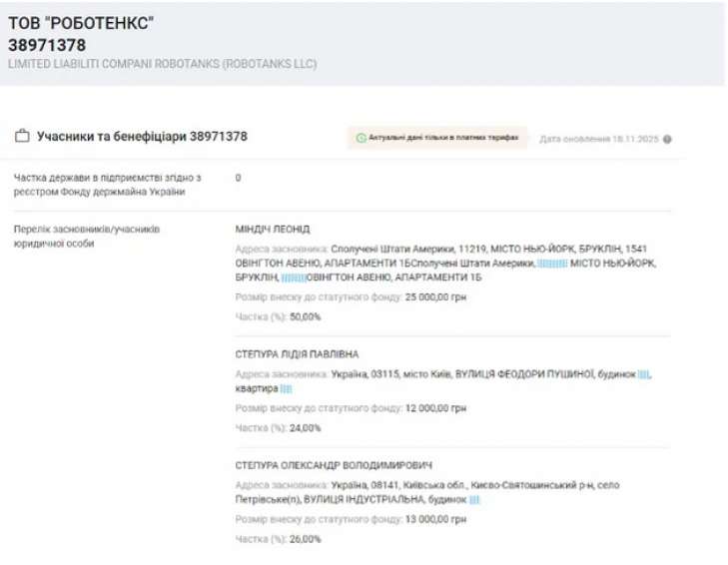Image resolution: width=728 pixels, height=565 pixels.
Task: Reveal masked building number on ВУЛИЦЯ ІНДУСТРІАЛЬНА
Action: point(474,499)
